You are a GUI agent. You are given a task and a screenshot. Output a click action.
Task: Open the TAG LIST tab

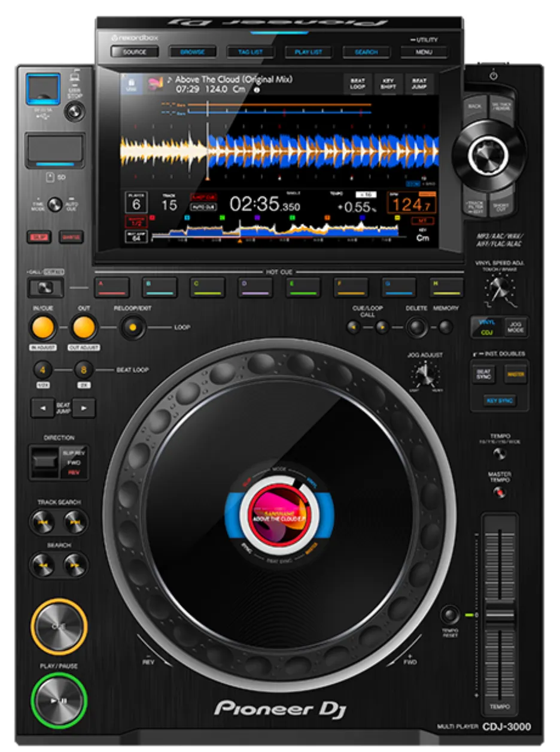[x=251, y=52]
